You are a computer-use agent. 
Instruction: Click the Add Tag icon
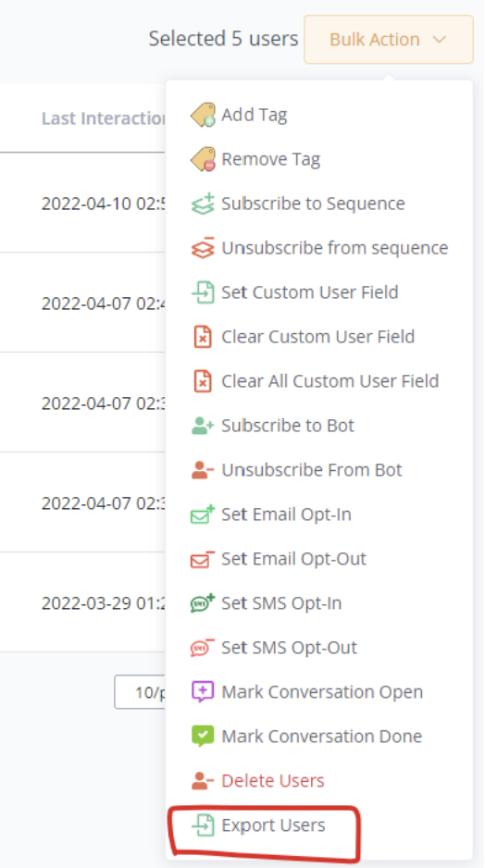point(203,115)
